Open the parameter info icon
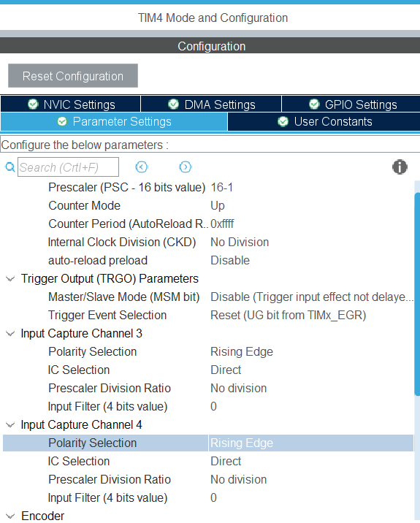The image size is (420, 523). [x=400, y=167]
